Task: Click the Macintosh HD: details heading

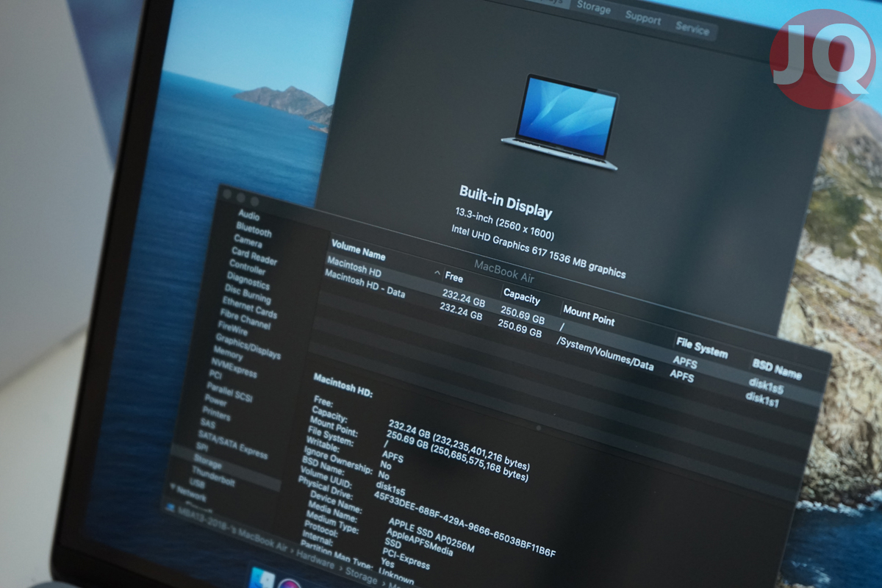Action: point(343,385)
